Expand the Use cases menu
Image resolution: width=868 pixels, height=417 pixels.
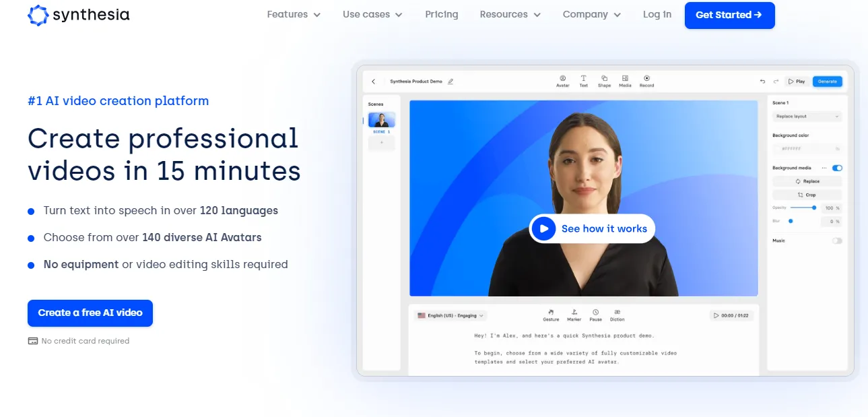click(x=372, y=14)
